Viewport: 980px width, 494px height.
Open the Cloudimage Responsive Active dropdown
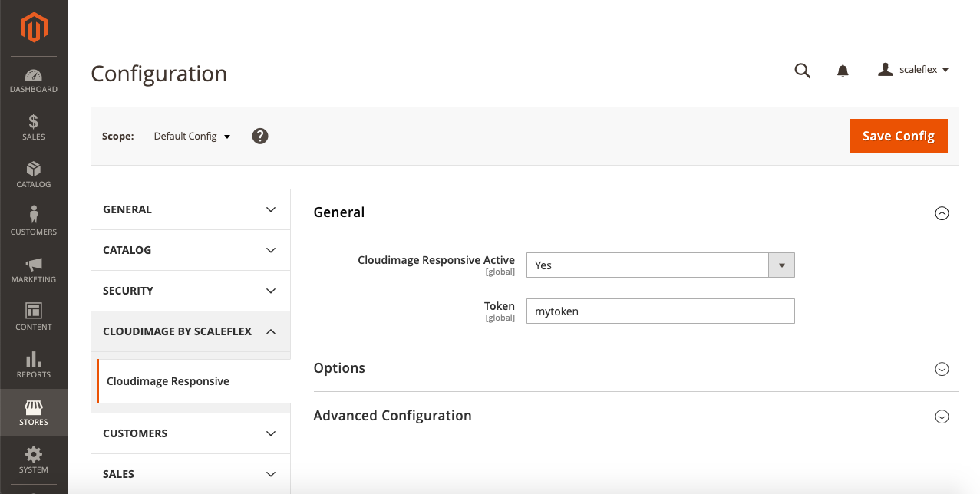point(660,265)
